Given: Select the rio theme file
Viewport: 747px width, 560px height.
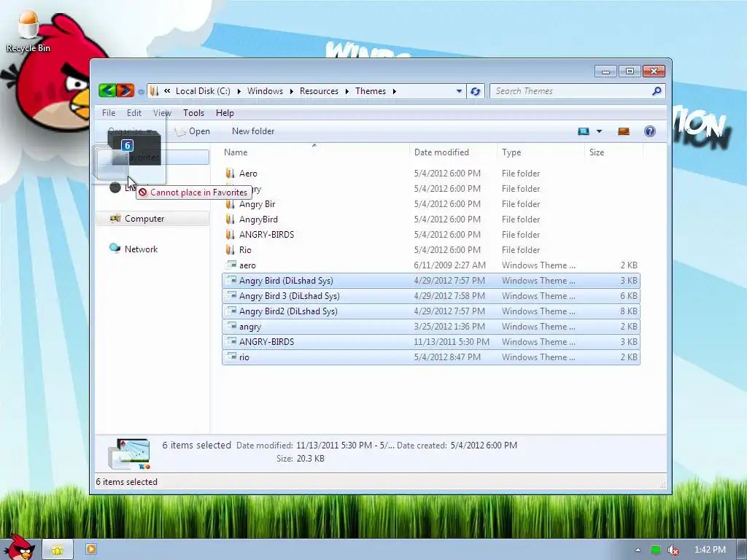Looking at the screenshot, I should tap(431, 357).
